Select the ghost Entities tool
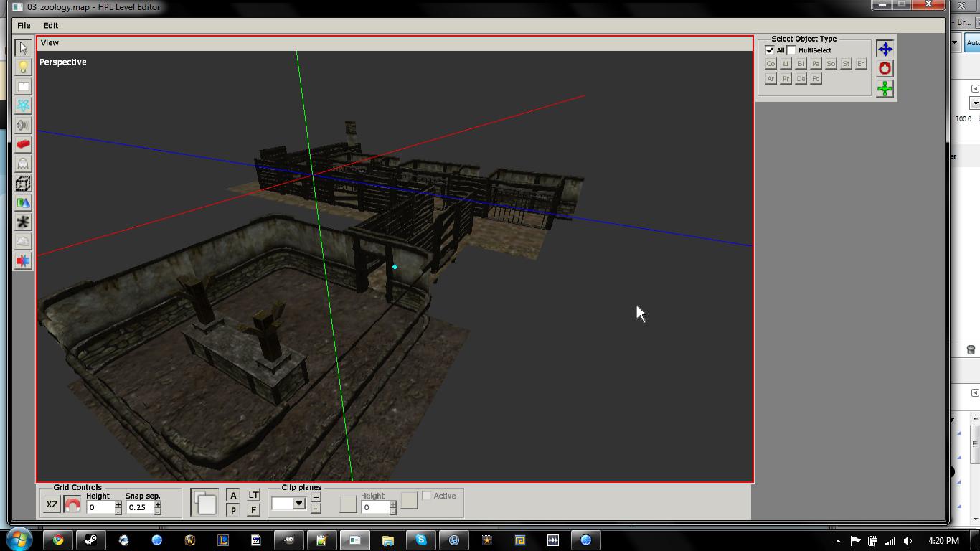 [x=23, y=164]
